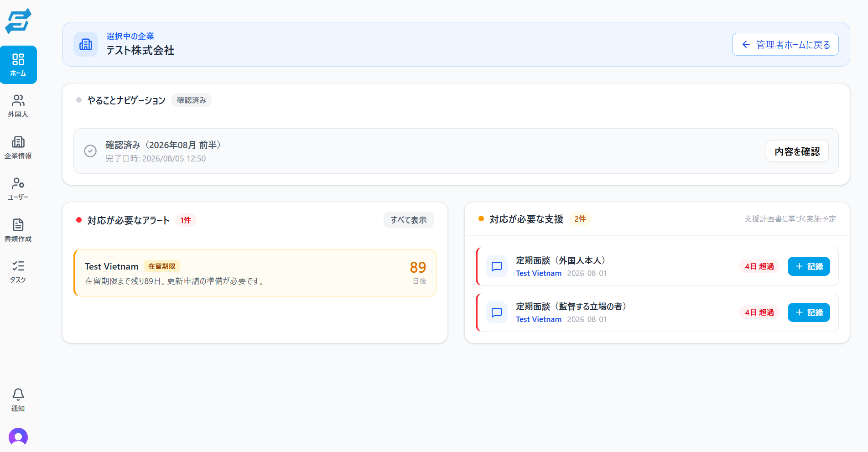Viewport: 868px width, 452px height.
Task: Click the chat icon for 定期面談（外国人本人）
Action: coord(497,266)
